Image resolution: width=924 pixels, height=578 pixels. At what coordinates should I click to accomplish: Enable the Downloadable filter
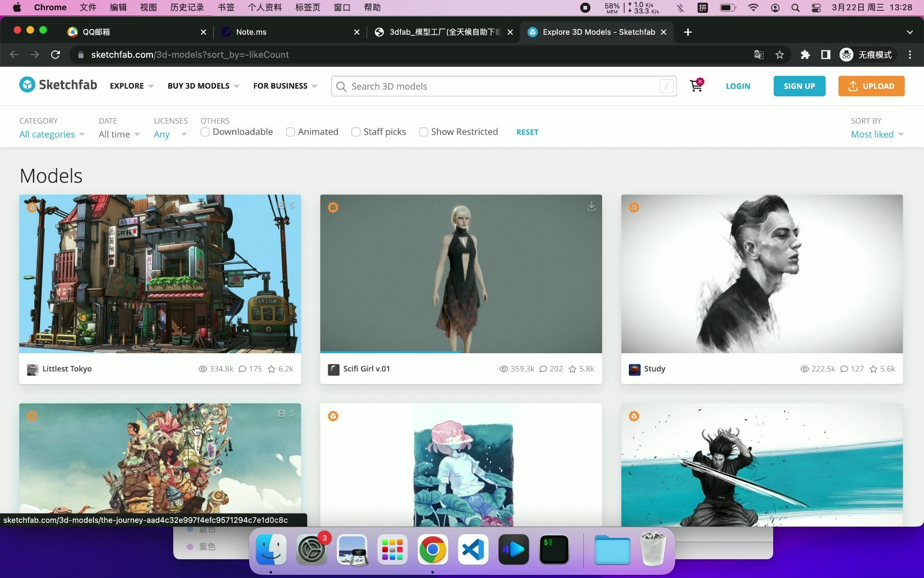tap(205, 132)
